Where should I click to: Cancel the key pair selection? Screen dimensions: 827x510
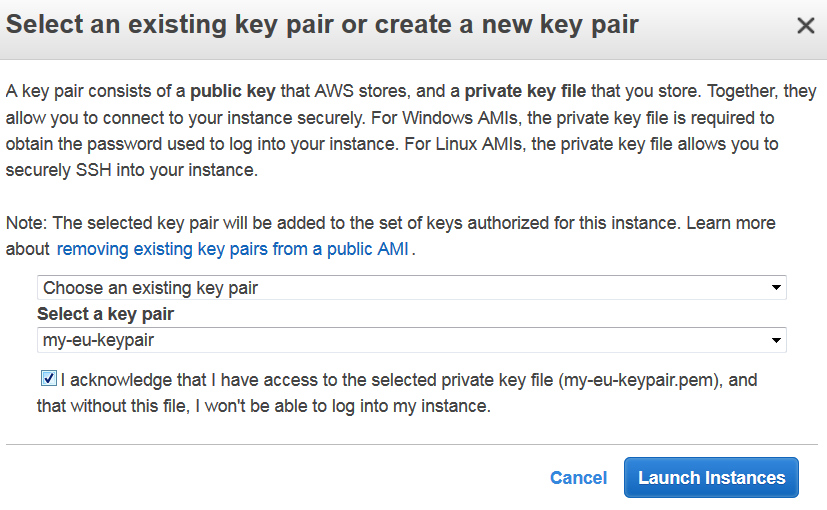tap(578, 478)
